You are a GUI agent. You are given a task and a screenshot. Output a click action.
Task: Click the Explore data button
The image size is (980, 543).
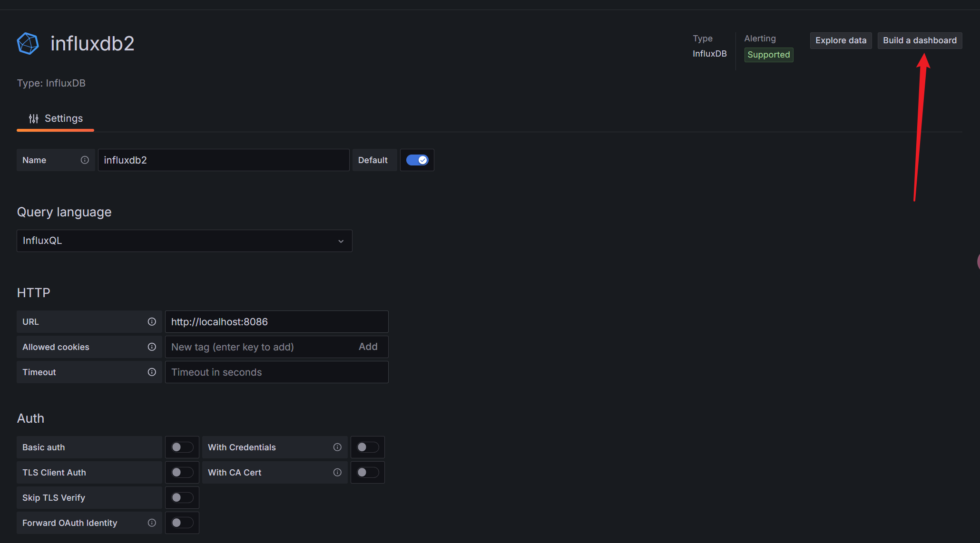(841, 40)
